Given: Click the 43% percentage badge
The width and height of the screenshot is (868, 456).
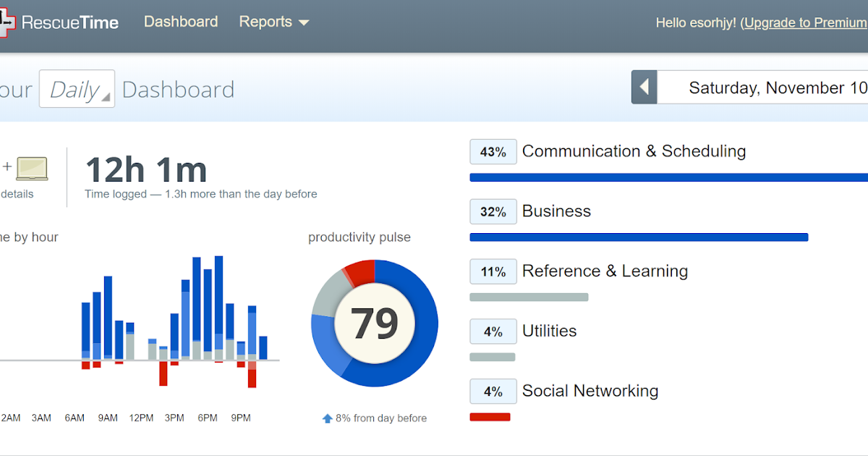Looking at the screenshot, I should click(493, 152).
